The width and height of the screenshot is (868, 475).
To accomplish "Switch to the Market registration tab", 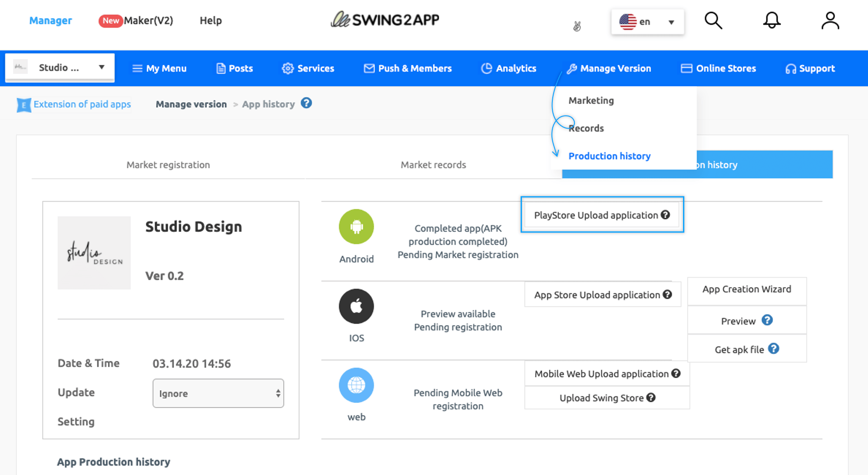I will pyautogui.click(x=168, y=165).
